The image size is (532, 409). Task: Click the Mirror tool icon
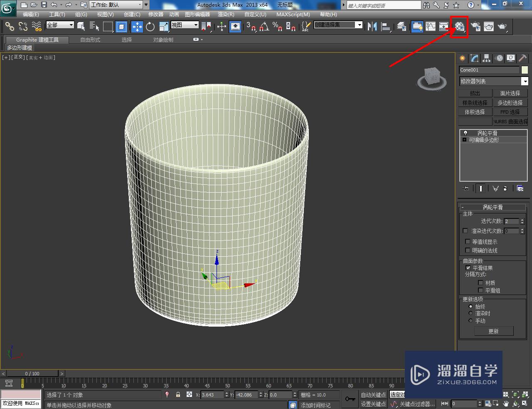click(372, 27)
